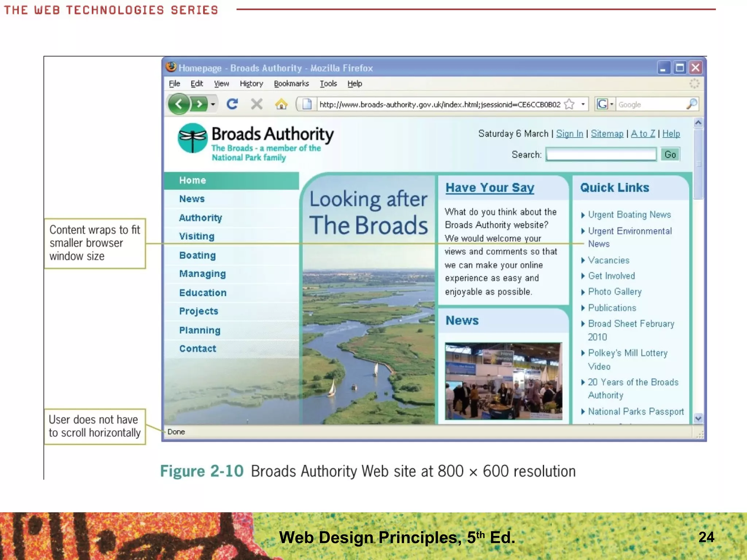Open the Tools menu
747x560 pixels.
point(328,83)
